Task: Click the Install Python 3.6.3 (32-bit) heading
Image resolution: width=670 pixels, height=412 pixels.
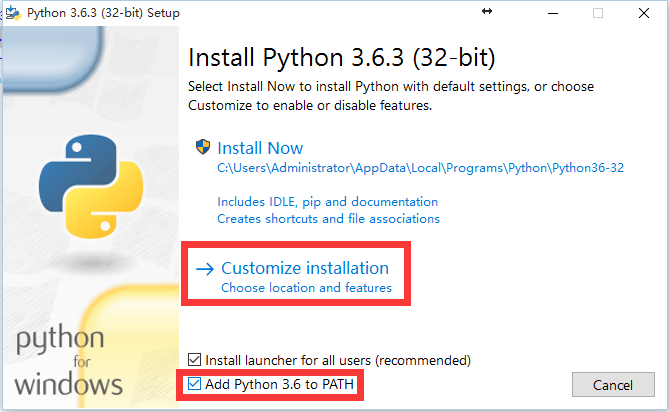Action: point(341,55)
